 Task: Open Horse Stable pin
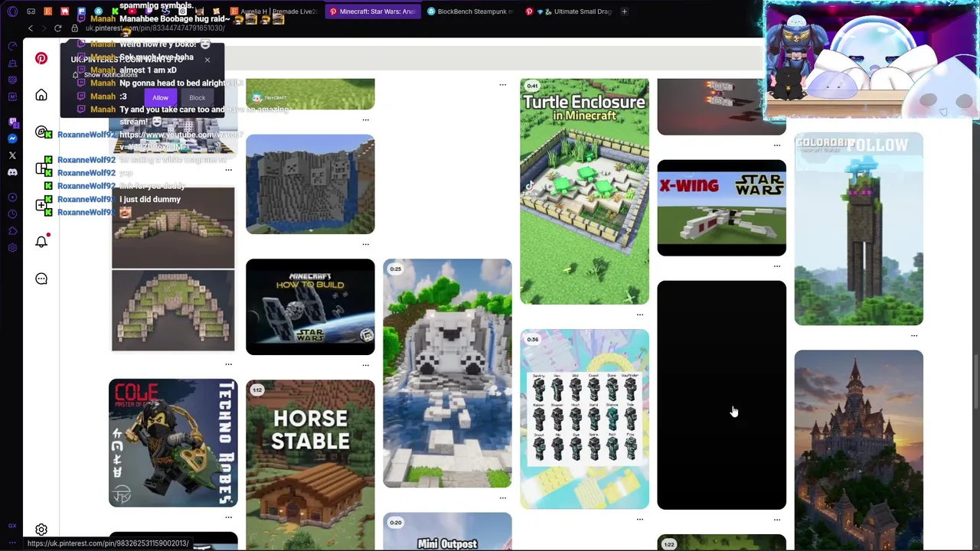click(x=310, y=465)
